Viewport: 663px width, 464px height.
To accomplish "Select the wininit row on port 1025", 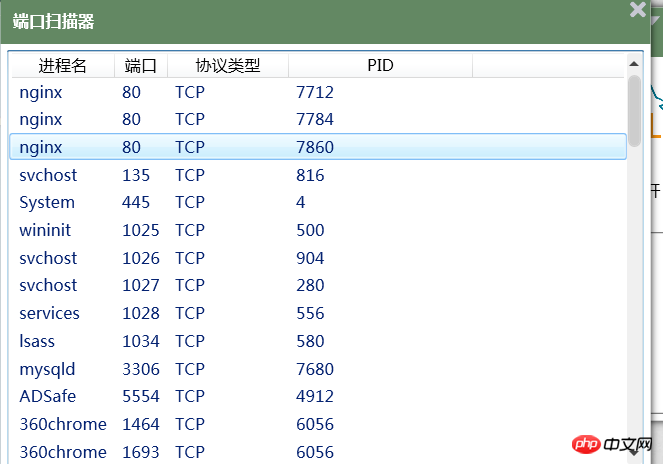I will (x=318, y=230).
